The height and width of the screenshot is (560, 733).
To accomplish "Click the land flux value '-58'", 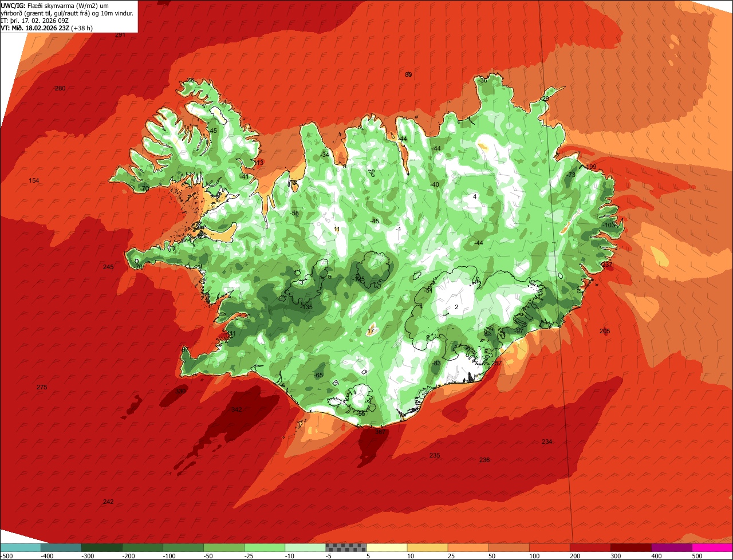I will (295, 214).
